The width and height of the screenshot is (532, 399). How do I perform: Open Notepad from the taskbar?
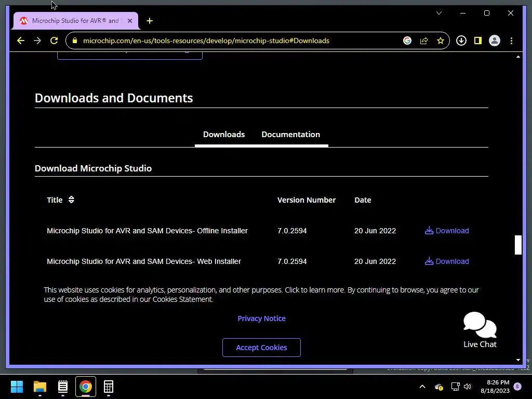tap(63, 387)
